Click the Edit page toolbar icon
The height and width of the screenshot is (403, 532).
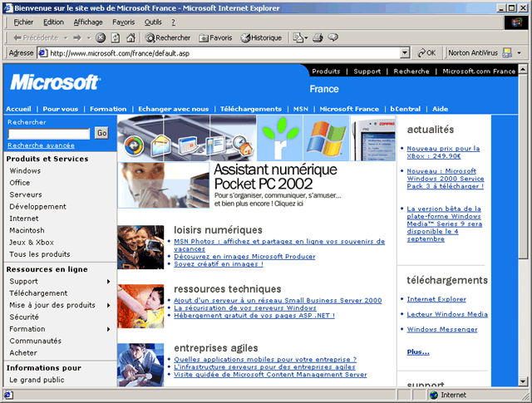298,37
